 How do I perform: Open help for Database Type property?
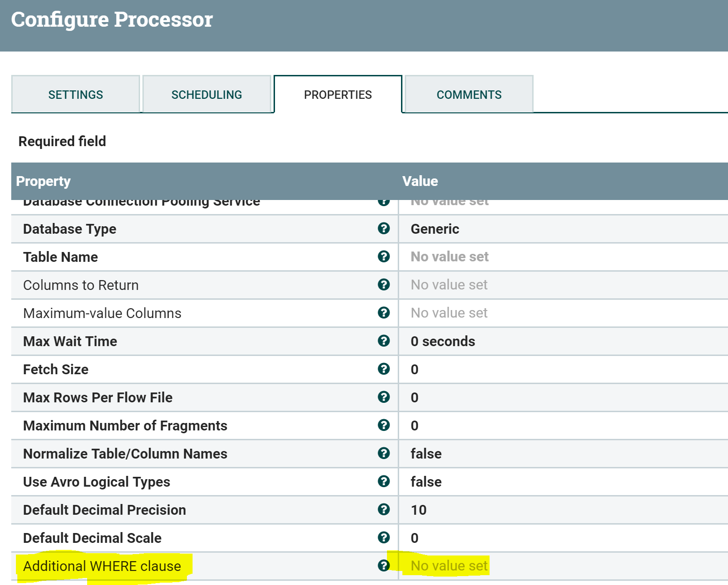(384, 229)
